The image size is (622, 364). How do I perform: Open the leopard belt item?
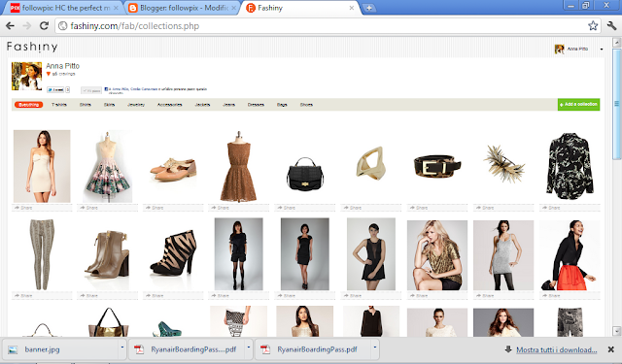coord(437,166)
